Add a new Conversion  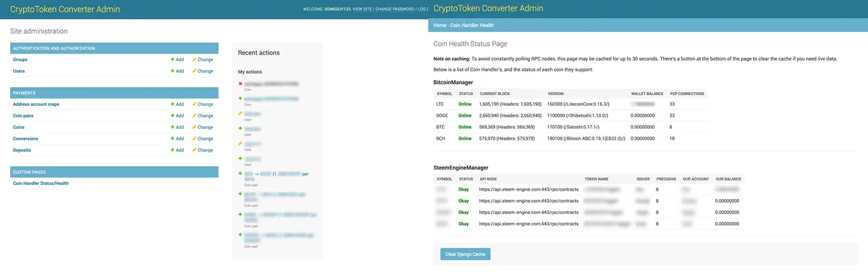tap(177, 138)
